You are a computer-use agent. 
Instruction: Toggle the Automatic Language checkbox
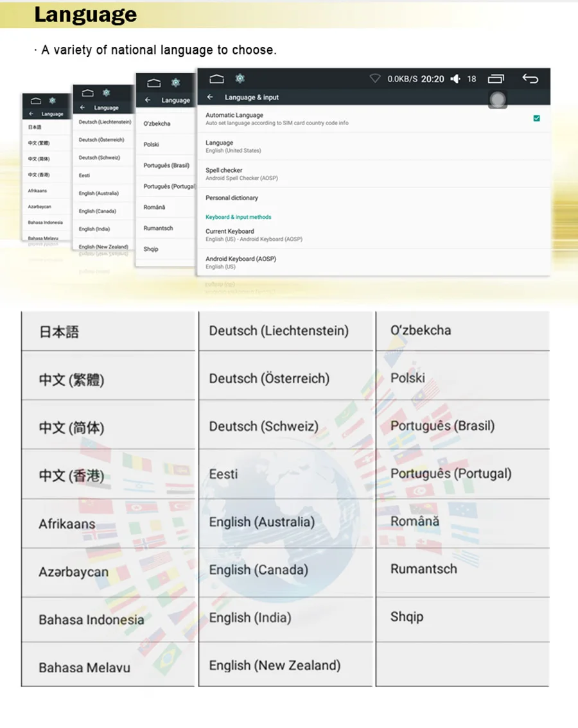(x=537, y=118)
